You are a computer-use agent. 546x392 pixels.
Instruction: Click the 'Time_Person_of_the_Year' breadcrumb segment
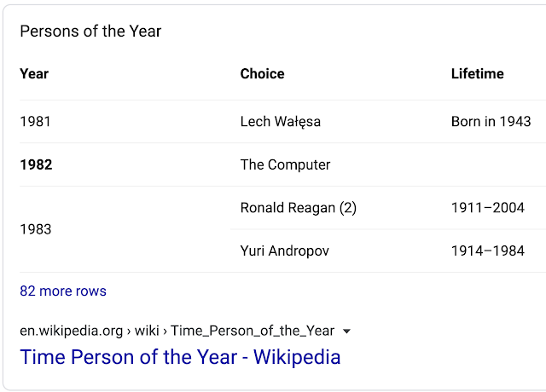(253, 331)
